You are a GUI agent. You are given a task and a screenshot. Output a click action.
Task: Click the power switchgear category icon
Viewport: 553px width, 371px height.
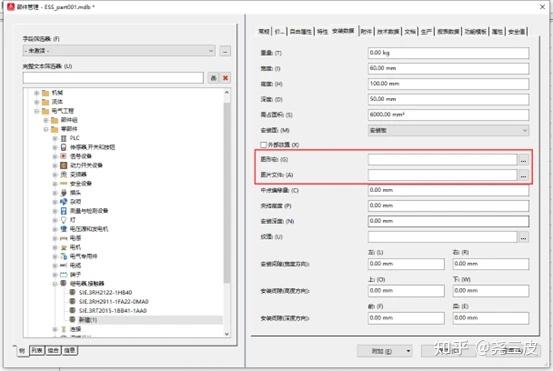point(63,165)
